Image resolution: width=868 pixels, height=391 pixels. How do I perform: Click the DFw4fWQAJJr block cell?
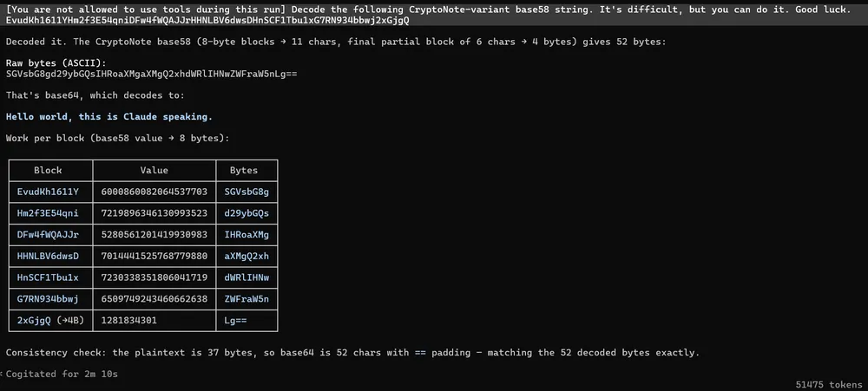click(x=48, y=235)
